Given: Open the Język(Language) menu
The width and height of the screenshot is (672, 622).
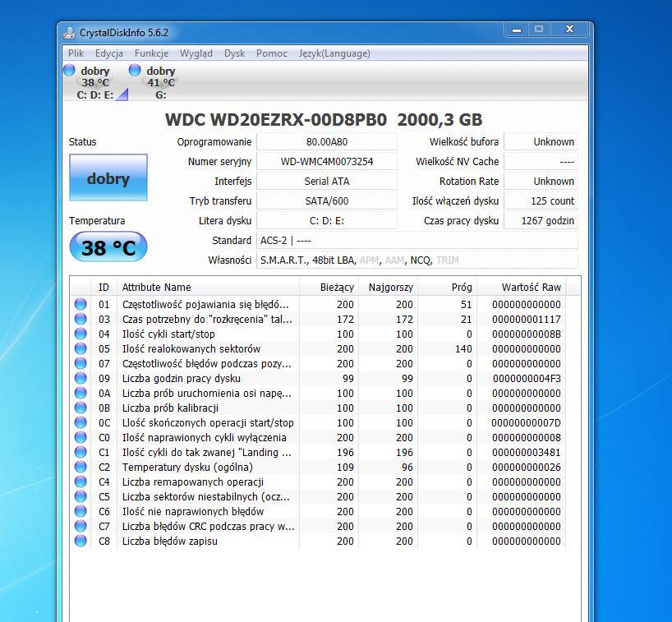Looking at the screenshot, I should coord(334,53).
